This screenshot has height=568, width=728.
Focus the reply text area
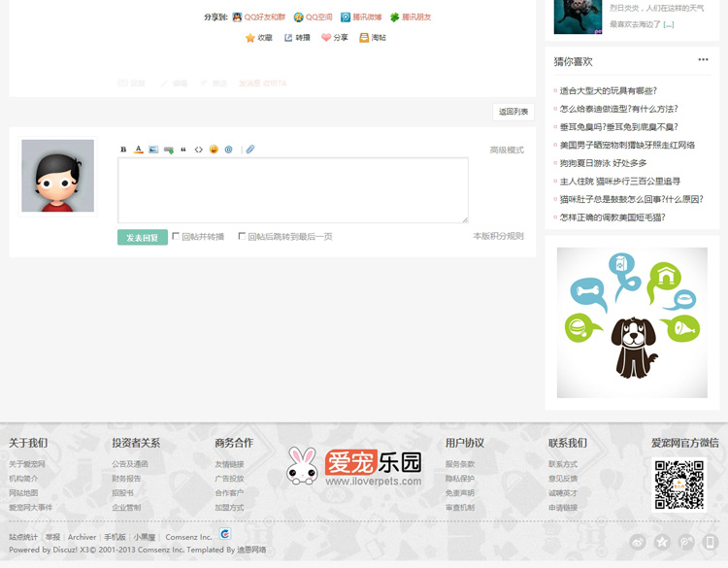[293, 190]
